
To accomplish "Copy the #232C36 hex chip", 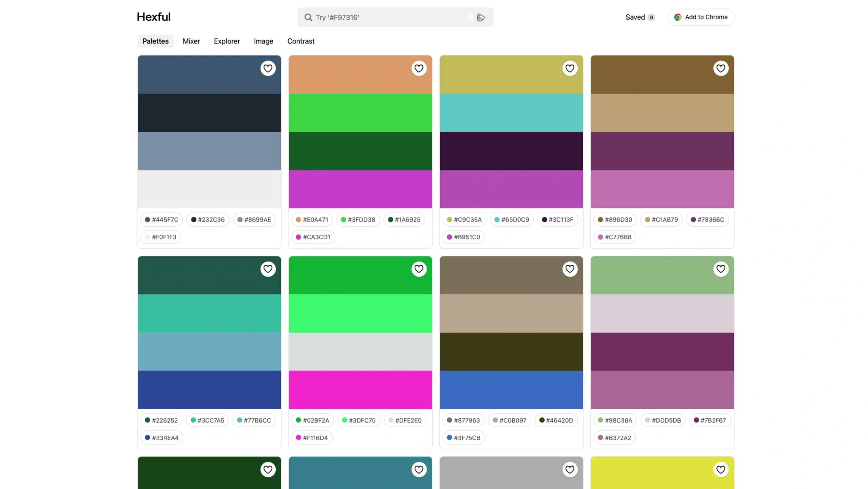I will [208, 220].
